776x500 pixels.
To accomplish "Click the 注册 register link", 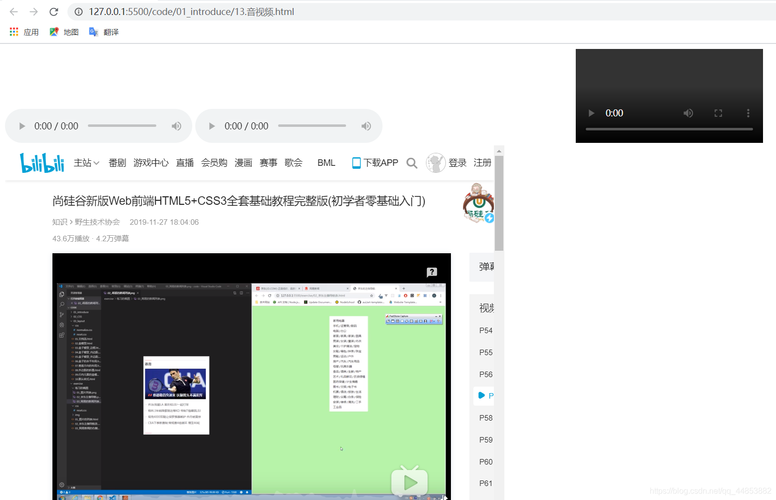I will point(482,163).
